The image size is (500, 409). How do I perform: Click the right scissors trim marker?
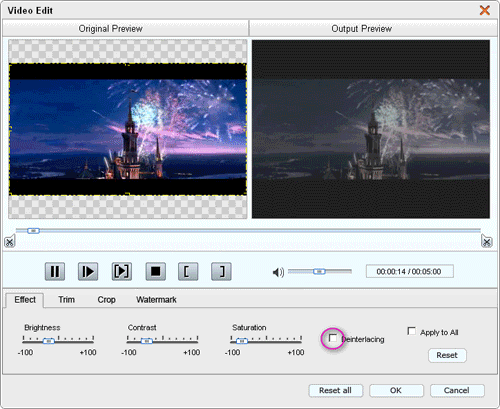tap(487, 241)
